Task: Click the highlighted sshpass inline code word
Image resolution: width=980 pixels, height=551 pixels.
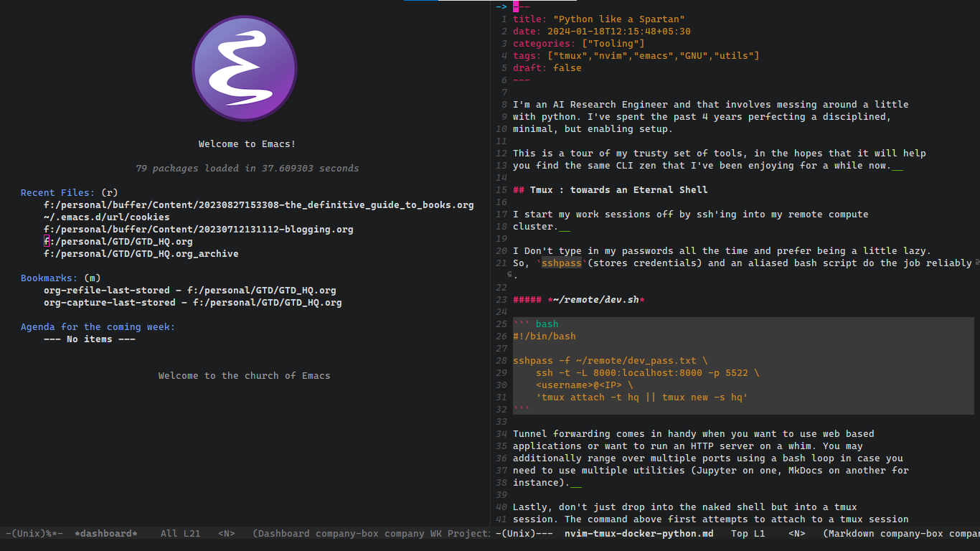Action: coord(562,263)
